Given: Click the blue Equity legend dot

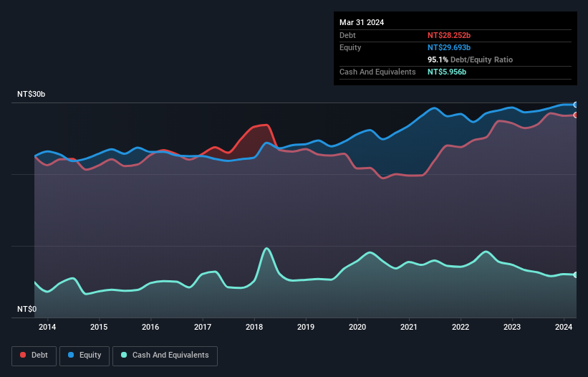Looking at the screenshot, I should (71, 355).
